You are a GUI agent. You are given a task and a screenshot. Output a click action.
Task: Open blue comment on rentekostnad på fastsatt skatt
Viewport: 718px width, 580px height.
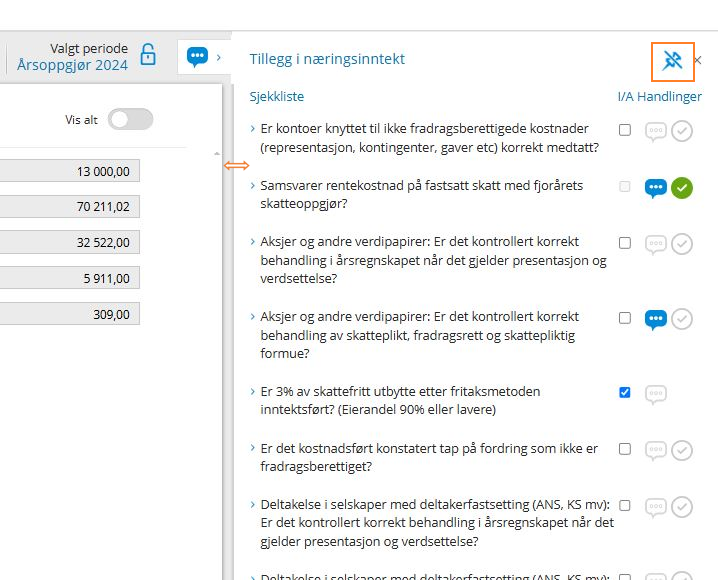pos(656,188)
